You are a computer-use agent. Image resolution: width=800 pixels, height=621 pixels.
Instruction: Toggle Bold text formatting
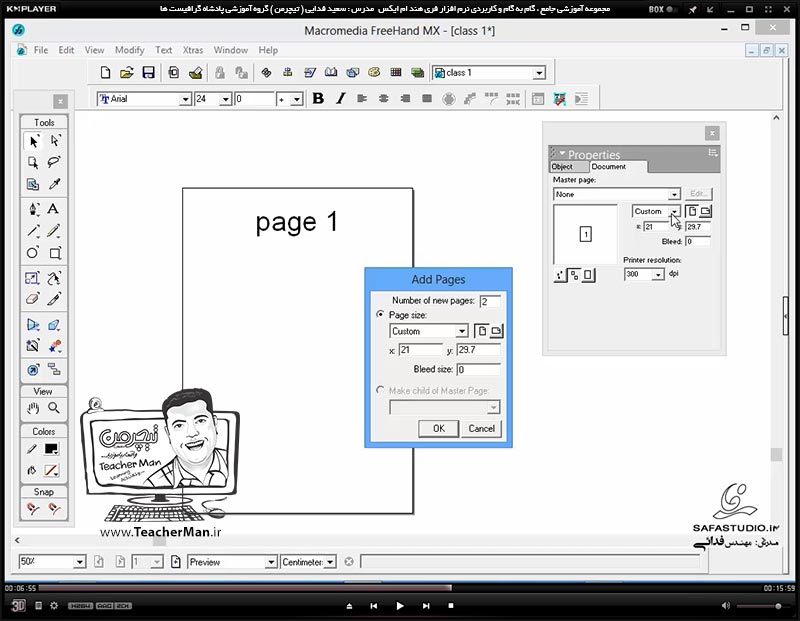click(318, 98)
